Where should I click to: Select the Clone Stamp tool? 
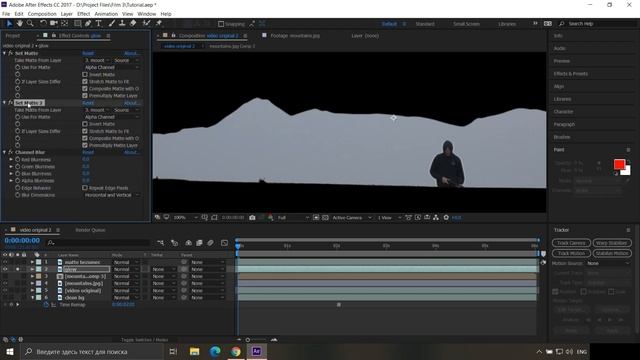pyautogui.click(x=122, y=24)
